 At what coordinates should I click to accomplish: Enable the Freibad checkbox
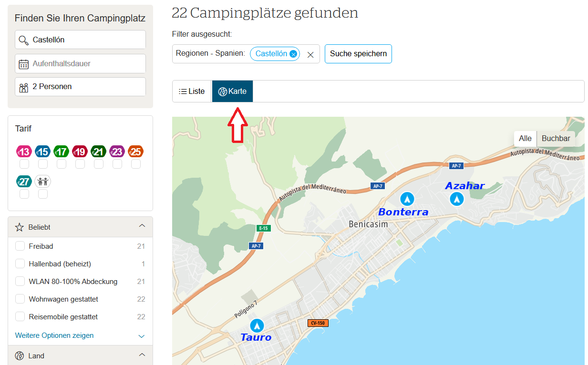pos(20,246)
